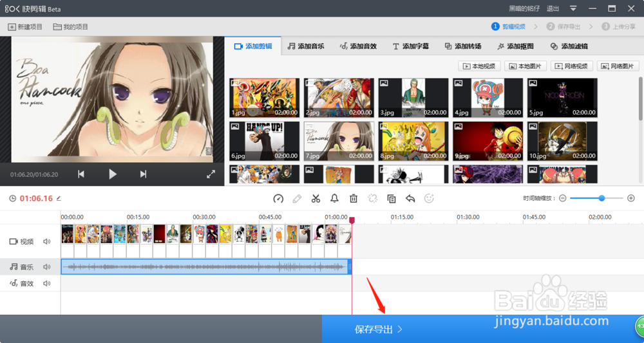644x343 pixels.
Task: Click the pencil edit tool icon
Action: 297,199
